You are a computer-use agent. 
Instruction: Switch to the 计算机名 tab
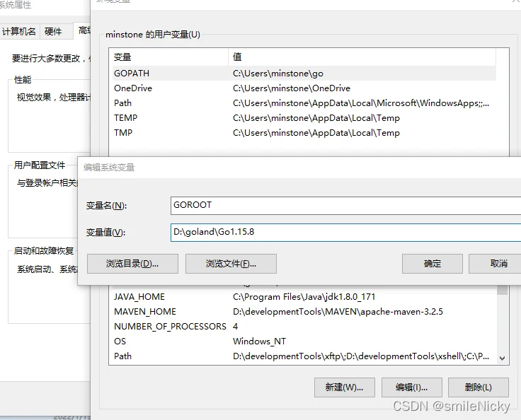coord(19,31)
